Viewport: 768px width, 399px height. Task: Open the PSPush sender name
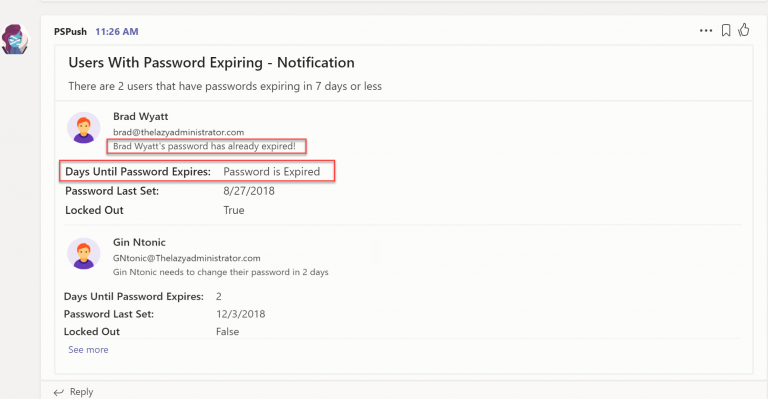70,31
